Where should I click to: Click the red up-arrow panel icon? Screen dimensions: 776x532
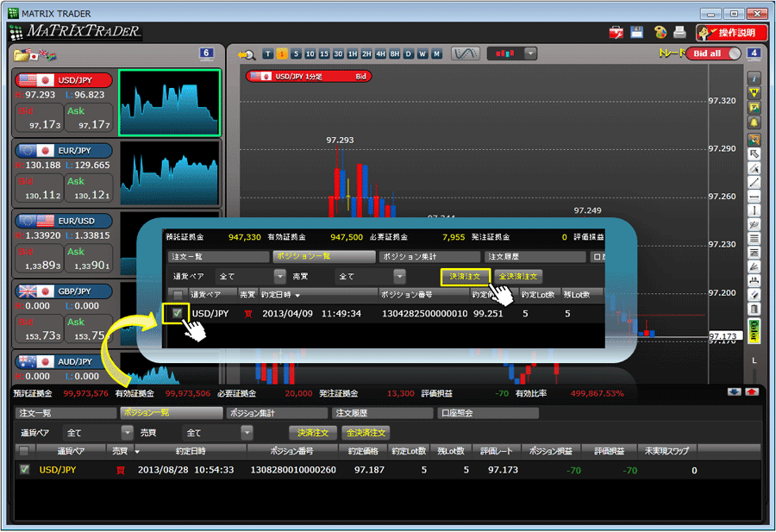click(752, 392)
